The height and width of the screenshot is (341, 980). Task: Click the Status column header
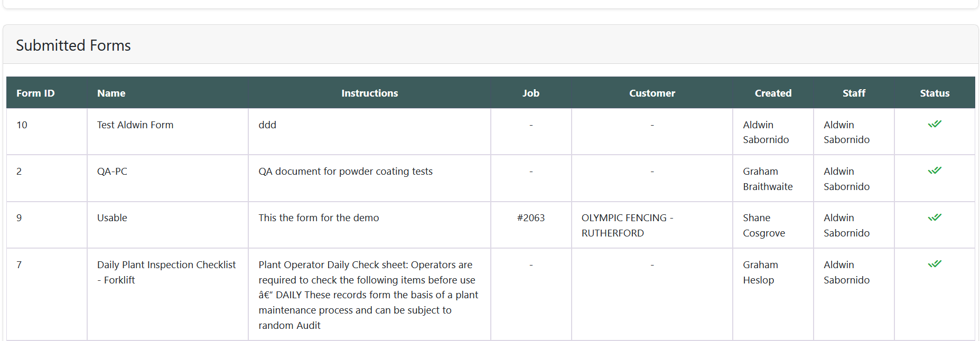click(934, 93)
